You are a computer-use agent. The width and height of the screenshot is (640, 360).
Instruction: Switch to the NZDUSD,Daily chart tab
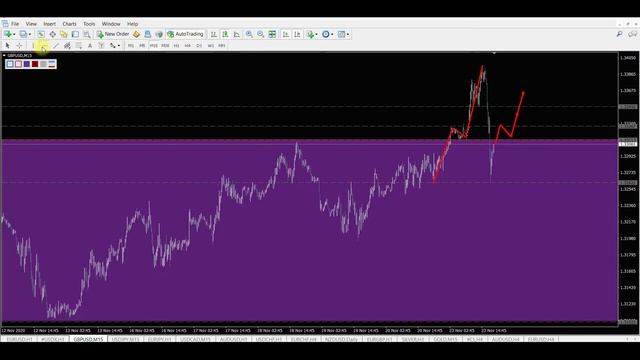tap(341, 339)
